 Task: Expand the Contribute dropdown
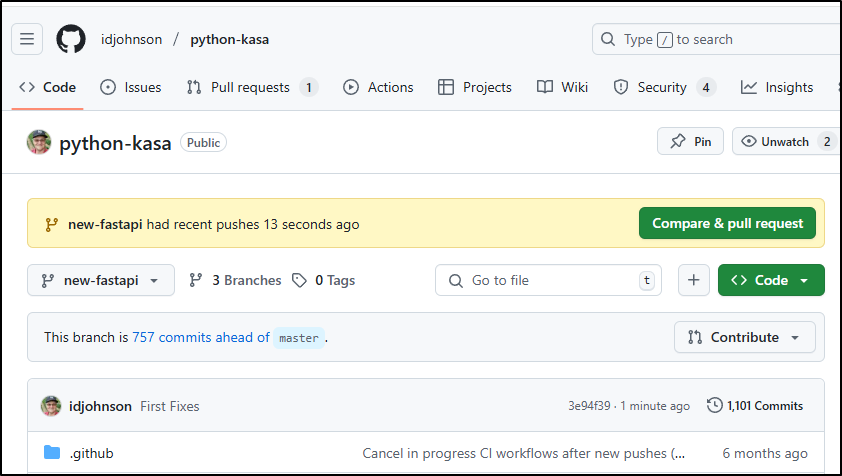coord(745,337)
